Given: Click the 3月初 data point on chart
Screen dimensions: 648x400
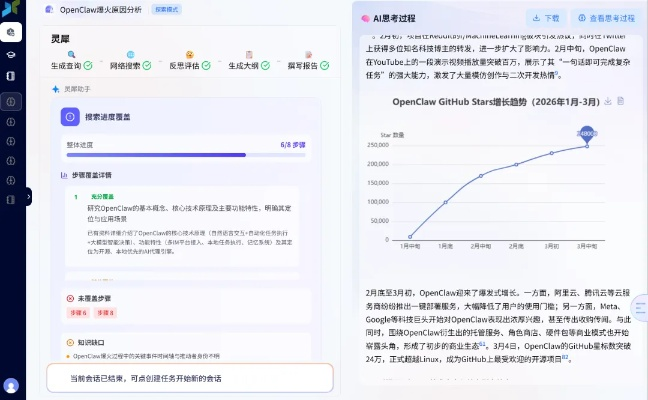Looking at the screenshot, I should [x=551, y=153].
